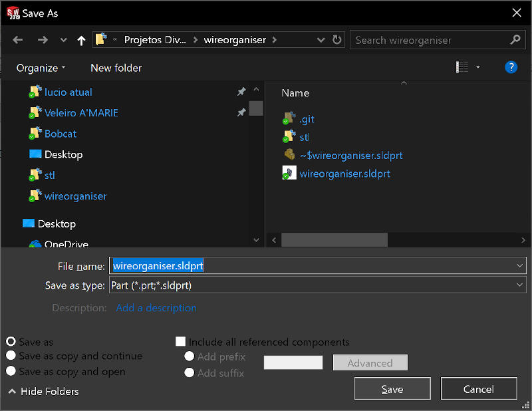Click the .git folder icon

[x=289, y=119]
